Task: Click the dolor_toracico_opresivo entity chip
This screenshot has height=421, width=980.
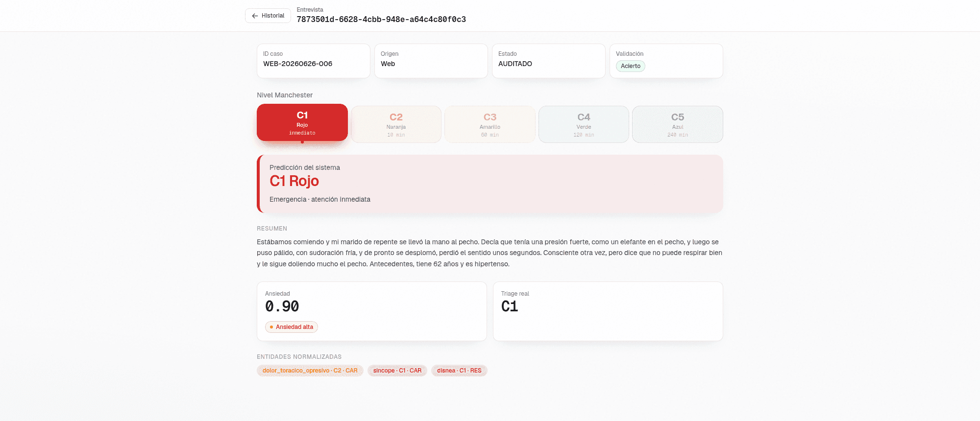Action: tap(310, 371)
